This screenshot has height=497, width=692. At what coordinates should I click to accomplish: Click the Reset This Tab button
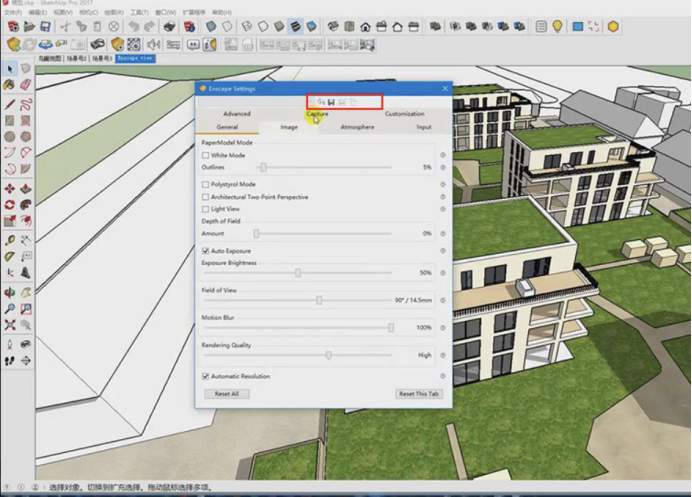419,394
